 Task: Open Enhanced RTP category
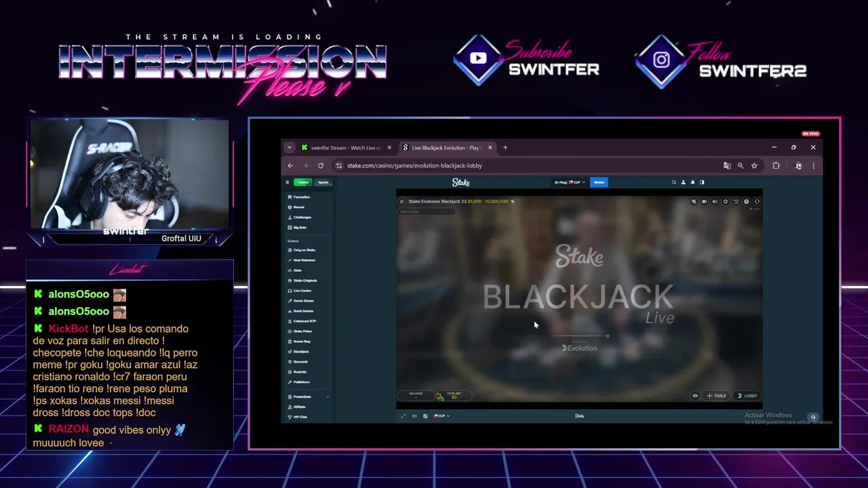(x=302, y=321)
